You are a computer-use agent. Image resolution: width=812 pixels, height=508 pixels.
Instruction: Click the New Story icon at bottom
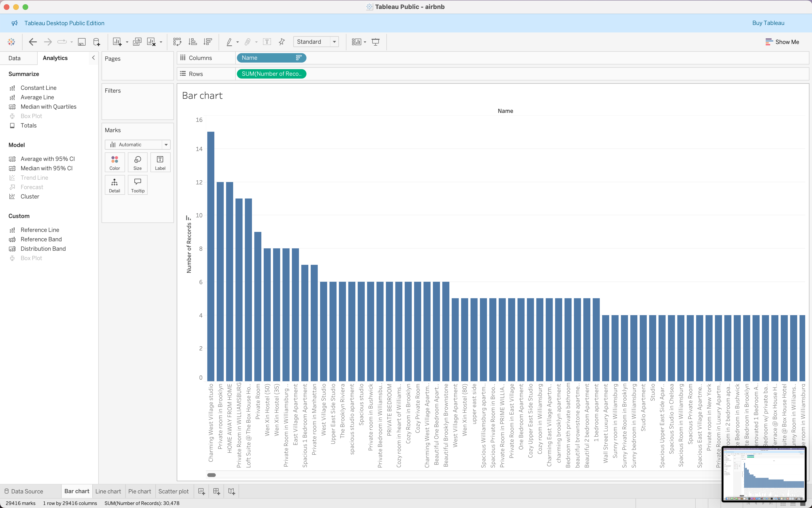coord(231,491)
